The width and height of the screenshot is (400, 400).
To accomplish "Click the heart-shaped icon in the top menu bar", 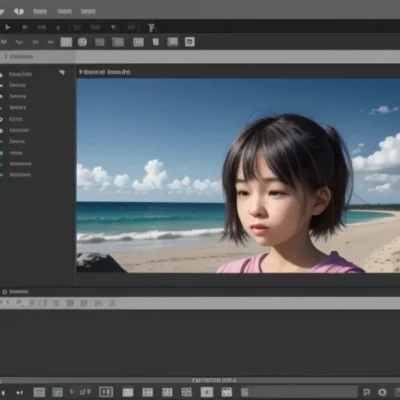I will [19, 11].
